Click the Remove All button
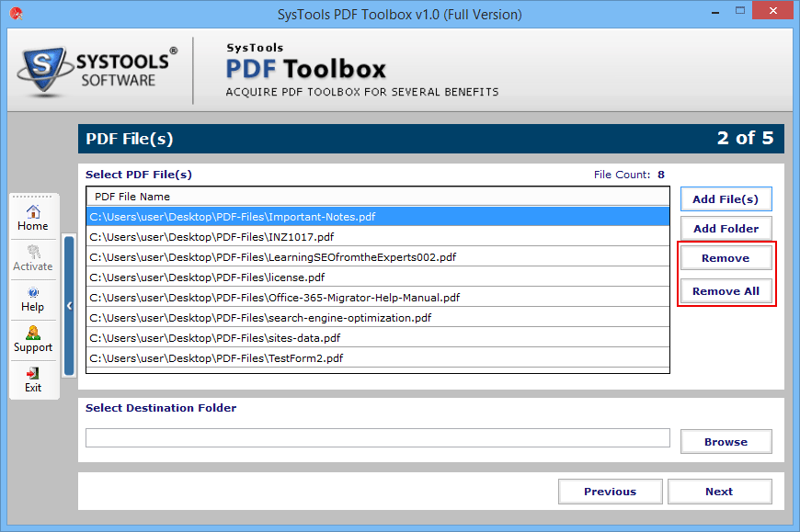800x532 pixels. 726,291
